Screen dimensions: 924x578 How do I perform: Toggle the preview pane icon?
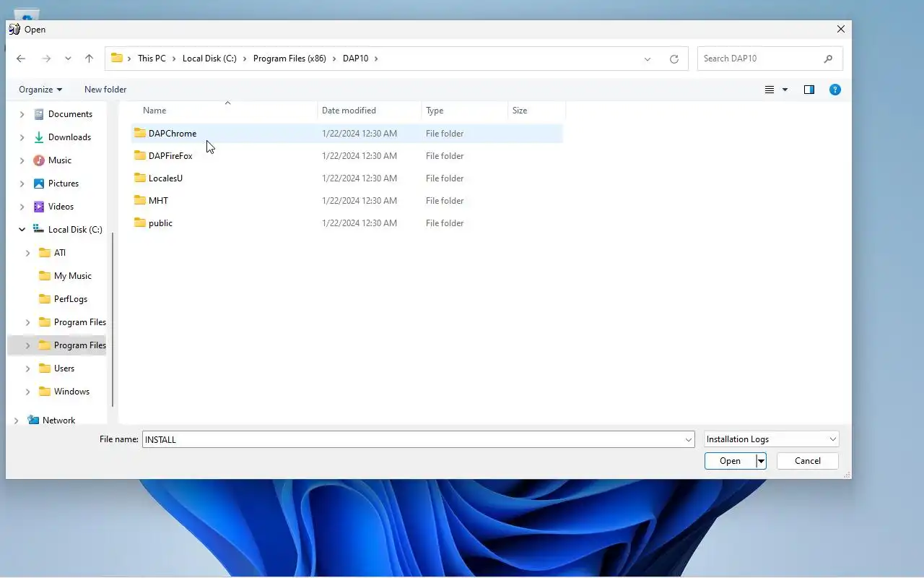pos(809,90)
